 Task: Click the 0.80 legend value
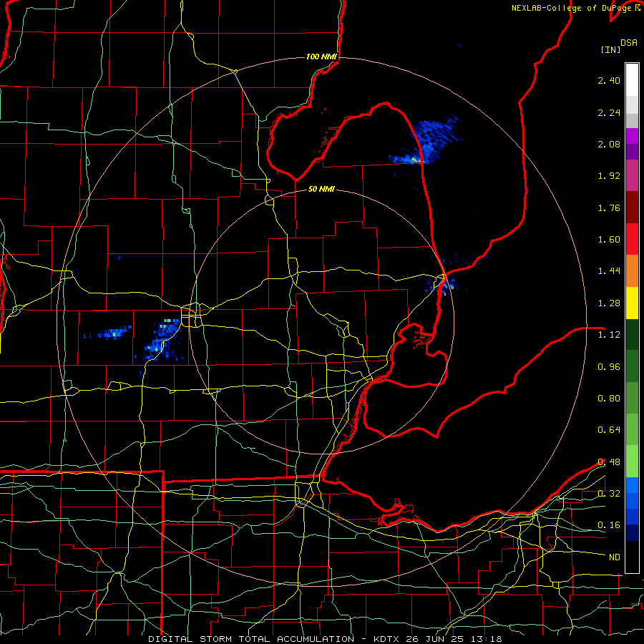(609, 399)
